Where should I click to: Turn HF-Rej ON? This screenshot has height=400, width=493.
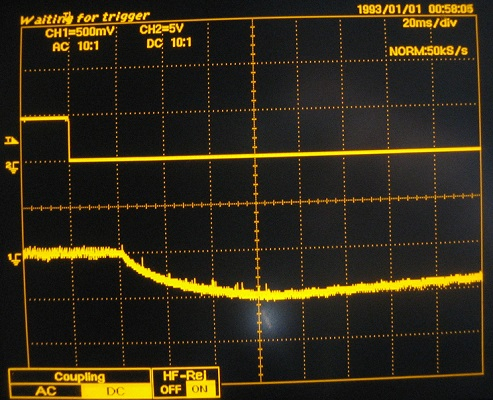tap(200, 389)
